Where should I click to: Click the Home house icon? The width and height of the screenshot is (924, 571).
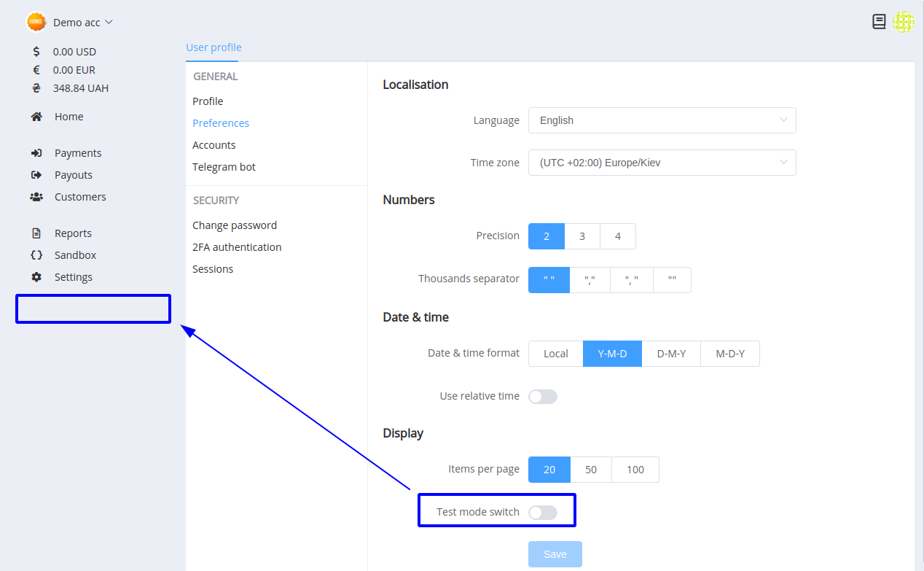coord(36,117)
